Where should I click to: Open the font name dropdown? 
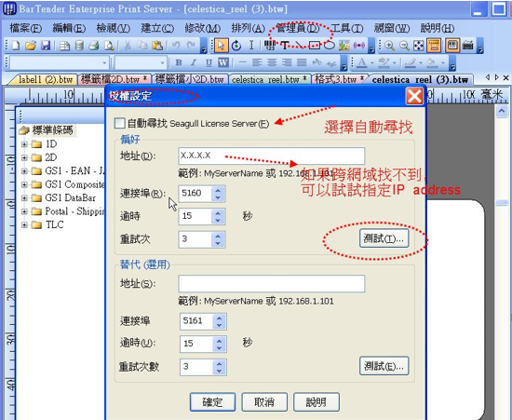click(104, 62)
